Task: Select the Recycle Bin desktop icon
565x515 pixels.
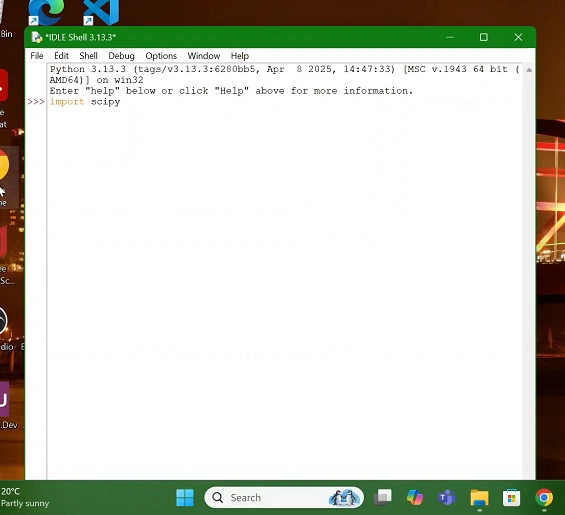Action: (x=6, y=20)
